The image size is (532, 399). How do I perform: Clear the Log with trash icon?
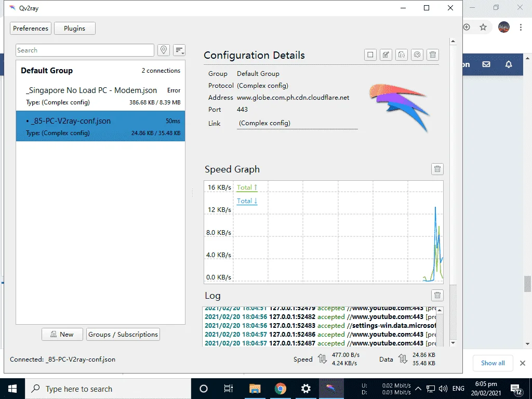(x=437, y=295)
